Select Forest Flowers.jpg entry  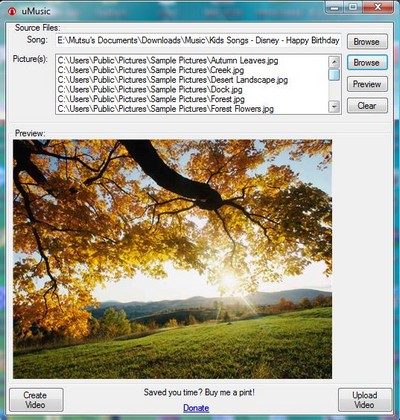pyautogui.click(x=166, y=109)
